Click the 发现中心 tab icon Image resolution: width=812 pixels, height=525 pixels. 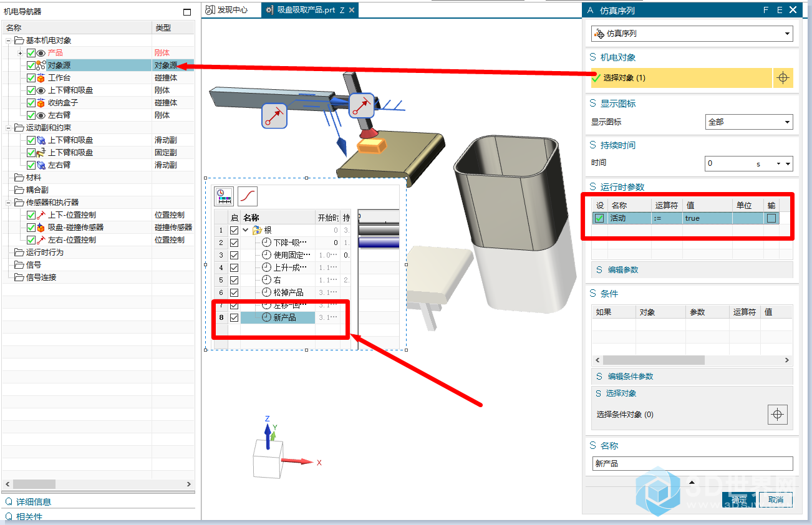coord(210,10)
